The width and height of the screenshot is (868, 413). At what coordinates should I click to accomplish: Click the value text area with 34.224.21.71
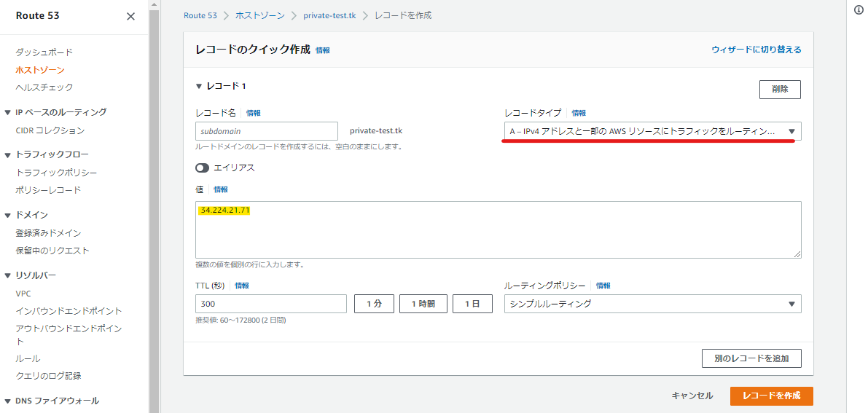coord(498,229)
